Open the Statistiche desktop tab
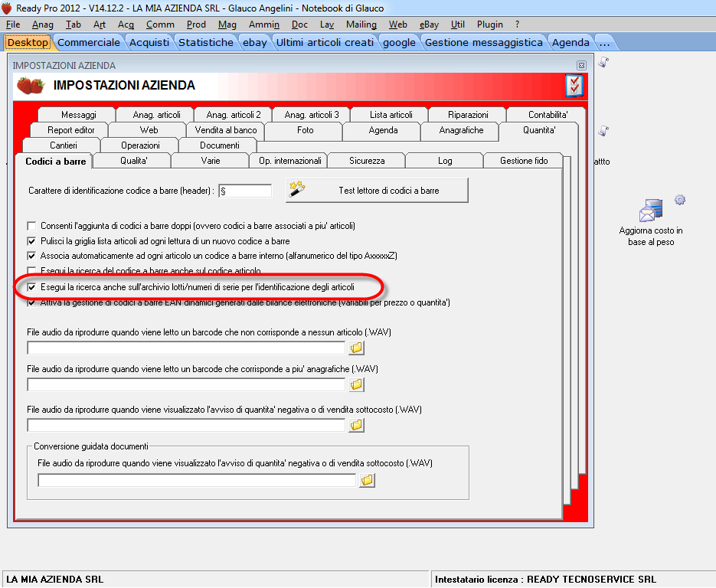Screen dimensions: 716x588 205,42
